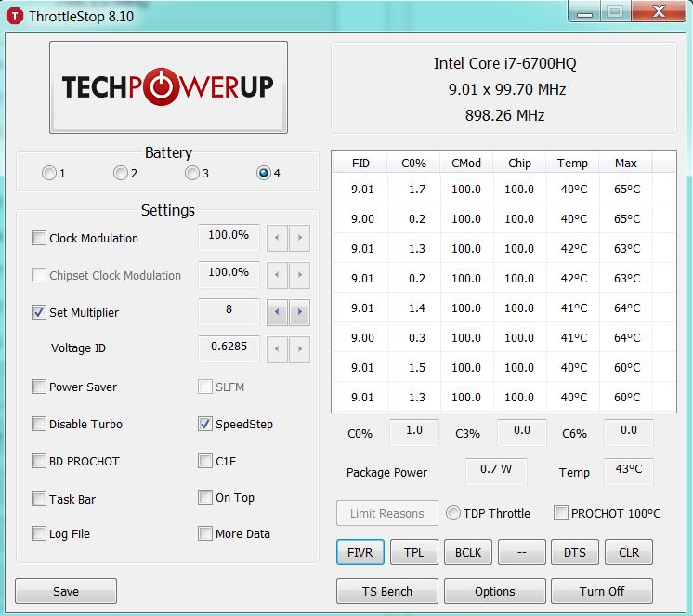Open the Options dialog
Viewport: 693px width, 616px height.
[x=495, y=591]
